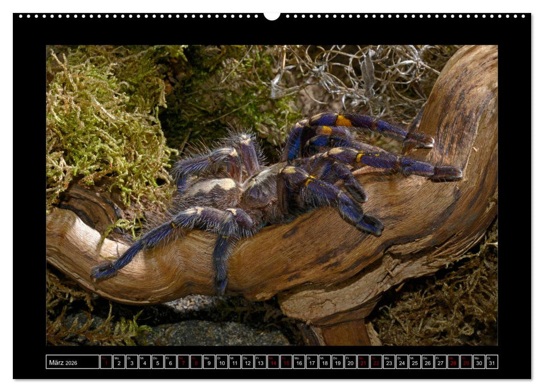Click Friday the 13th date cell
544x392 pixels.
click(x=261, y=362)
